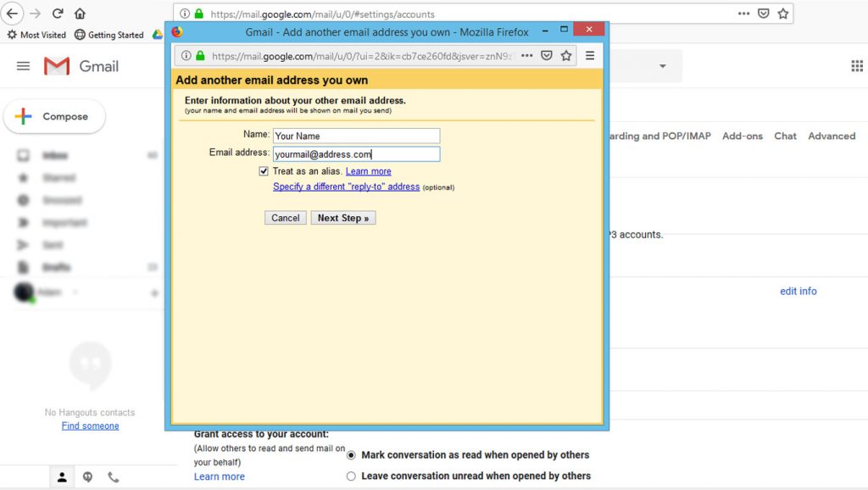Open page actions menu in main address bar

(x=743, y=14)
